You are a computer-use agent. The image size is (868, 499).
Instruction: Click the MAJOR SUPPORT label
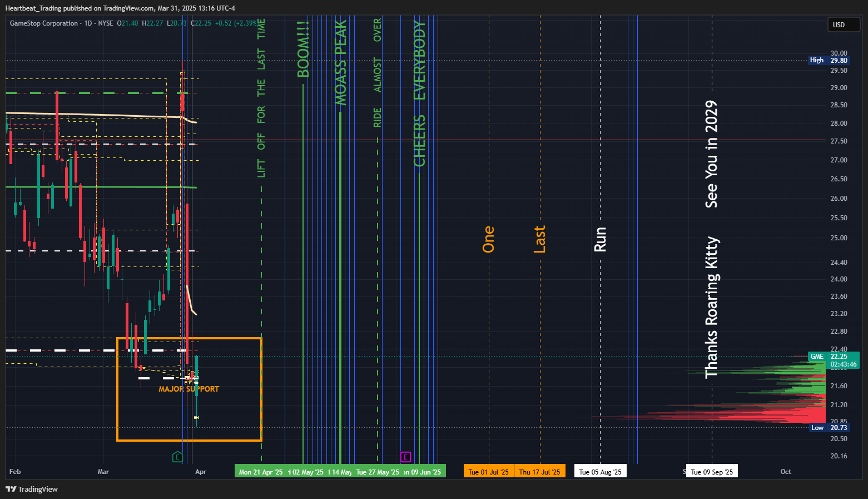tap(189, 389)
